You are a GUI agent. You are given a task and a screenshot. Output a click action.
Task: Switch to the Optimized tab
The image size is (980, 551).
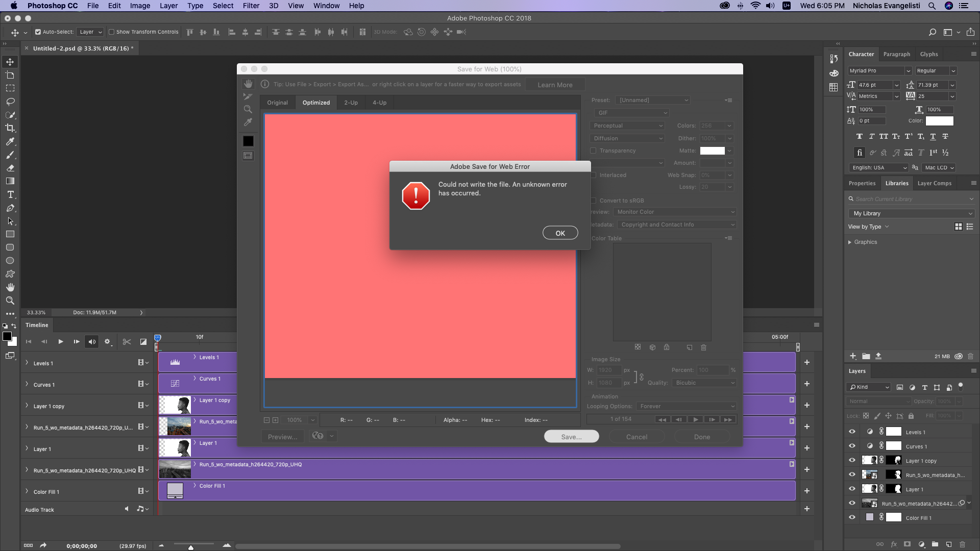click(x=315, y=102)
